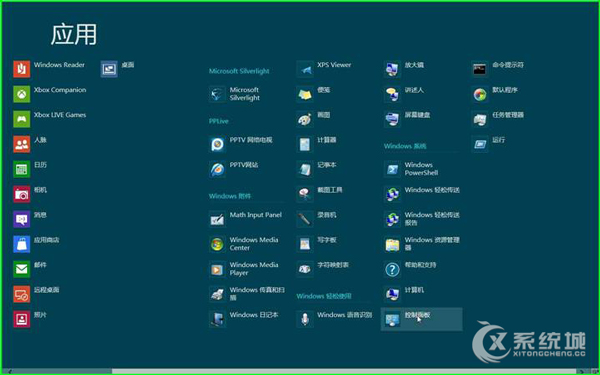Screen dimensions: 600x375
Task: Launch the 命令提示符 command prompt
Action: [x=498, y=69]
